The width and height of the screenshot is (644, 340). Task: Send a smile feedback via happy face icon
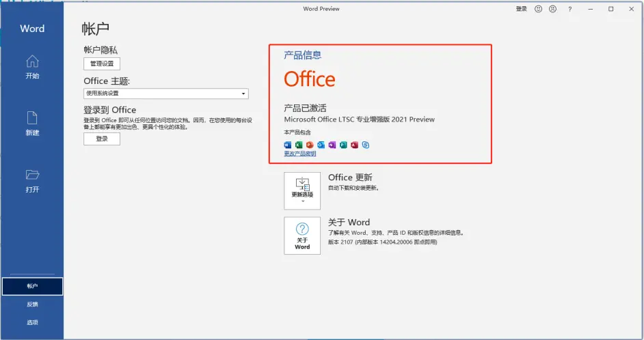pyautogui.click(x=539, y=9)
